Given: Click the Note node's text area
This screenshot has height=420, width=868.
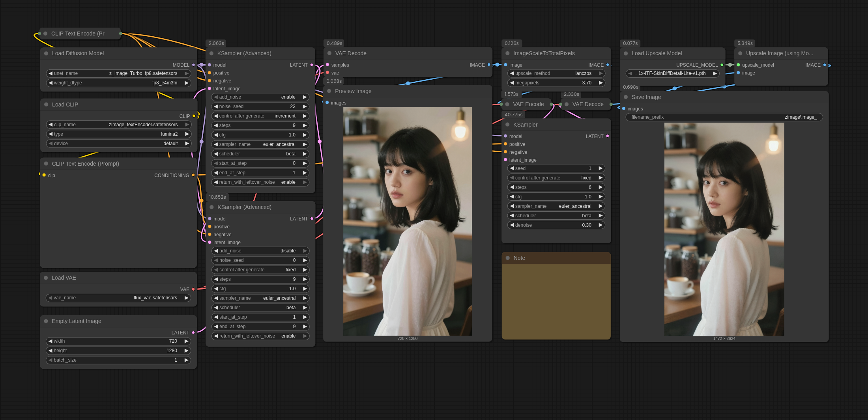Looking at the screenshot, I should click(556, 301).
